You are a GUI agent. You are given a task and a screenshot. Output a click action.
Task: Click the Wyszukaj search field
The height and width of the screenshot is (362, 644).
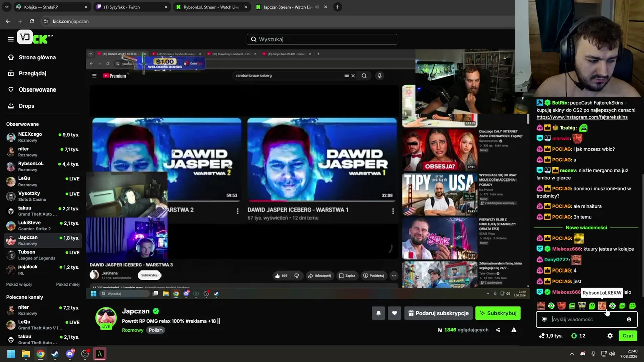(x=322, y=39)
